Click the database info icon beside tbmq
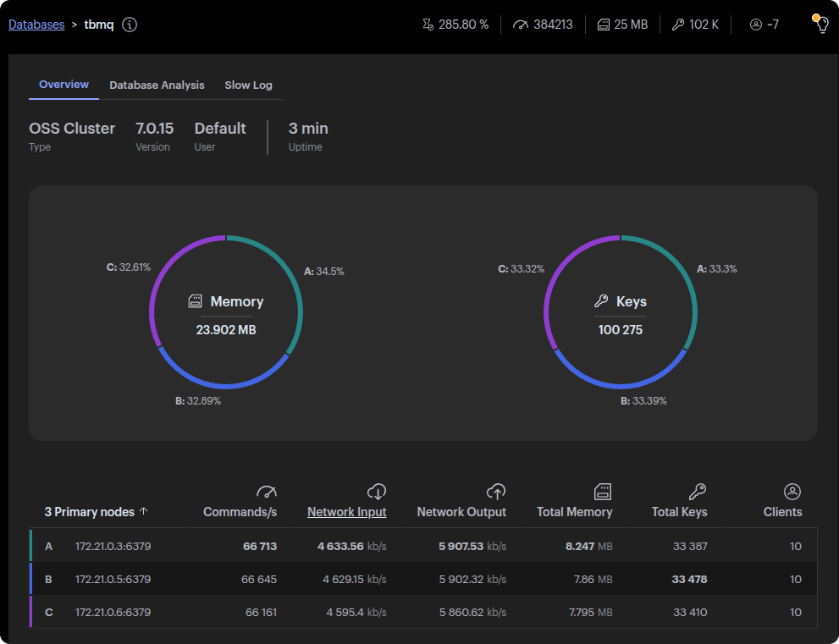The height and width of the screenshot is (644, 839). [x=129, y=25]
